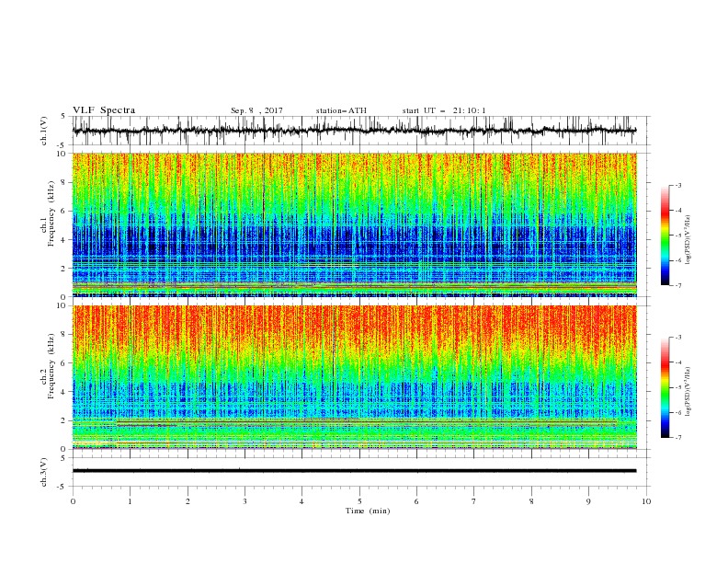Select the date 'Sep. 8 , 2017'
Image resolution: width=728 pixels, height=563 pixels.
(256, 110)
